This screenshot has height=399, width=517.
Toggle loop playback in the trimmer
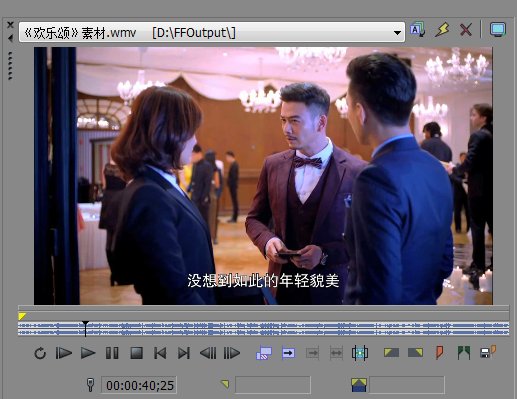click(x=40, y=353)
